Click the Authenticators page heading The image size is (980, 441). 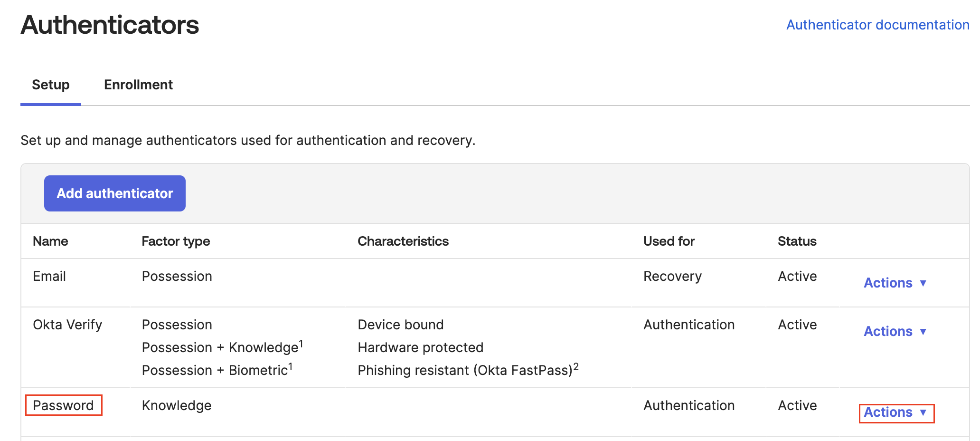coord(110,25)
